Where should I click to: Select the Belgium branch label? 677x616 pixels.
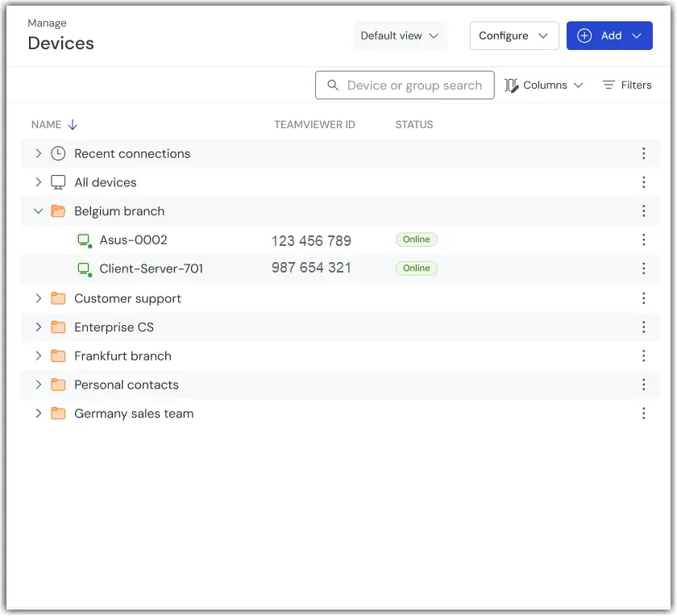pyautogui.click(x=119, y=210)
